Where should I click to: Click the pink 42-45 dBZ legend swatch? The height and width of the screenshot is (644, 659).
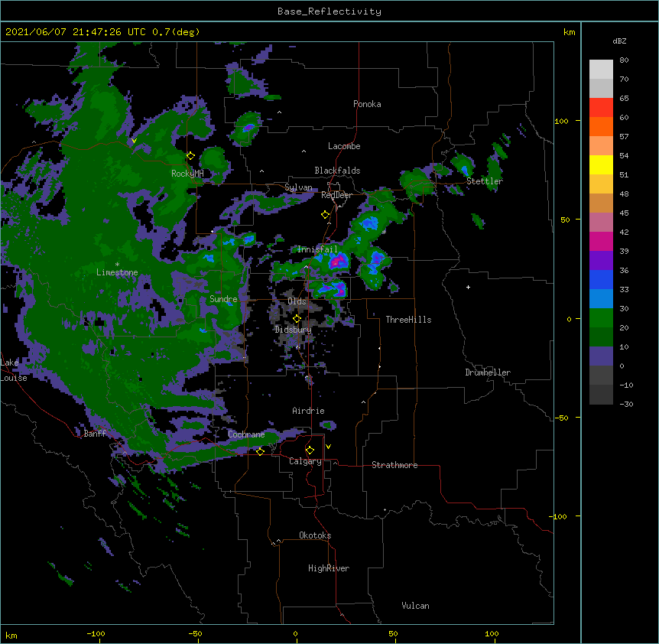(601, 223)
